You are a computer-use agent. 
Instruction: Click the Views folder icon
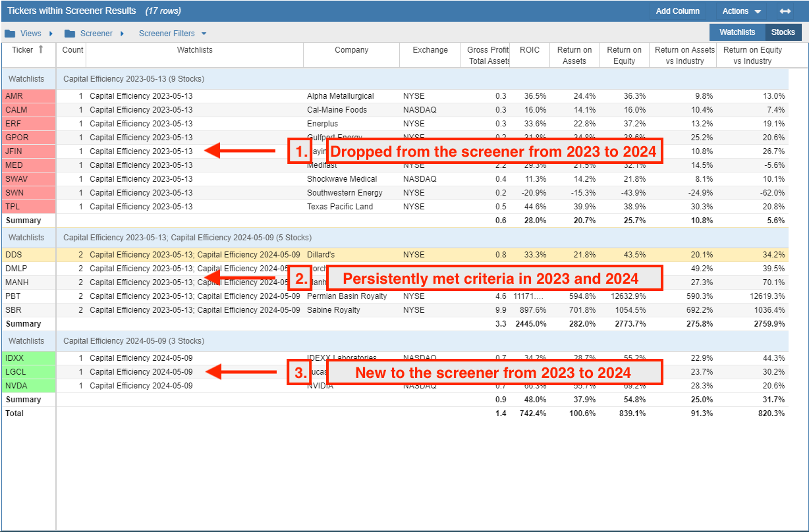(10, 34)
